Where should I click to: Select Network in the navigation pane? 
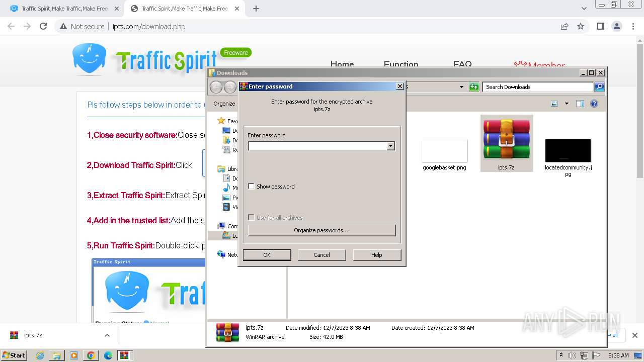point(221,254)
